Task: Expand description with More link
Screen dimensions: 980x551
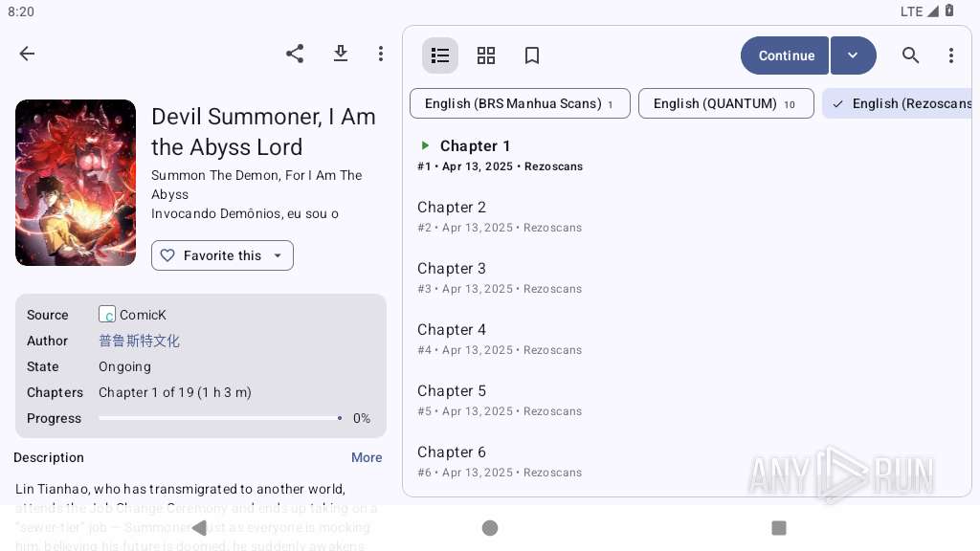Action: [x=367, y=457]
